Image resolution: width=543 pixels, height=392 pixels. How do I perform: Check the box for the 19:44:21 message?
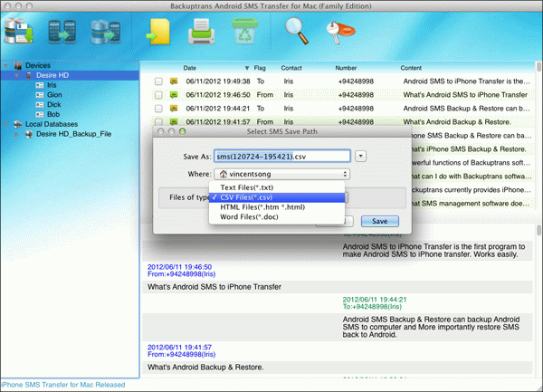158,109
